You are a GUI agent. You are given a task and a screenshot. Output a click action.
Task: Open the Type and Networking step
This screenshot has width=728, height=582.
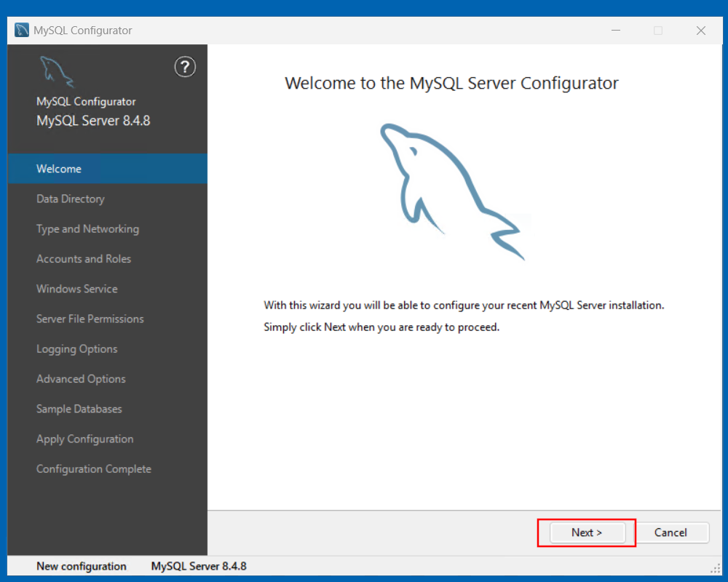(x=107, y=229)
